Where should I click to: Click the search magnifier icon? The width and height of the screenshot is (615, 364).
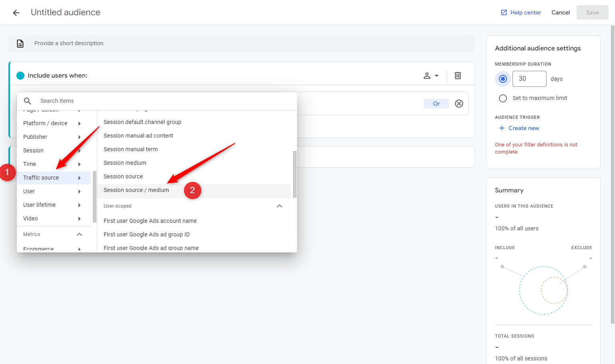pyautogui.click(x=28, y=101)
